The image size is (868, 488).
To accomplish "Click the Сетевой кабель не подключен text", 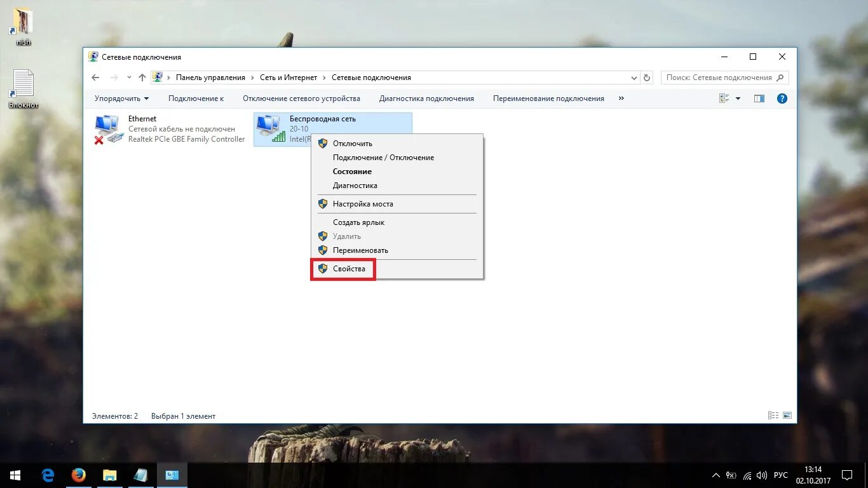I will [x=182, y=129].
